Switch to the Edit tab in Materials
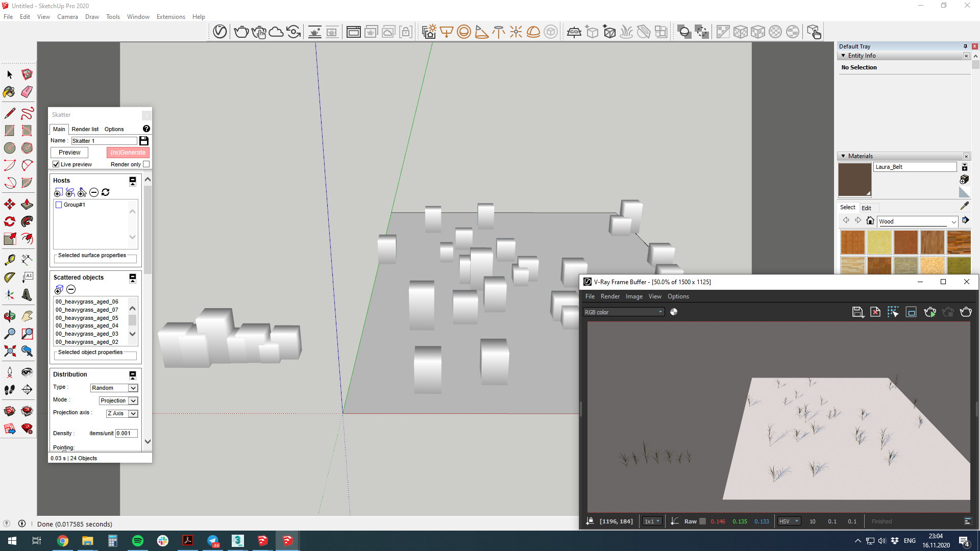The width and height of the screenshot is (980, 551). pyautogui.click(x=866, y=208)
